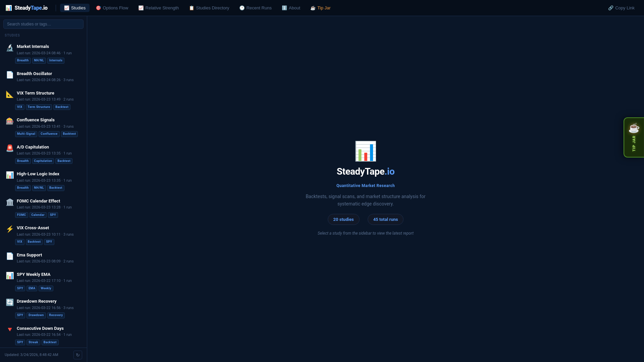Click the Updated timestamp in the sidebar footer
Image resolution: width=644 pixels, height=362 pixels.
[32, 355]
